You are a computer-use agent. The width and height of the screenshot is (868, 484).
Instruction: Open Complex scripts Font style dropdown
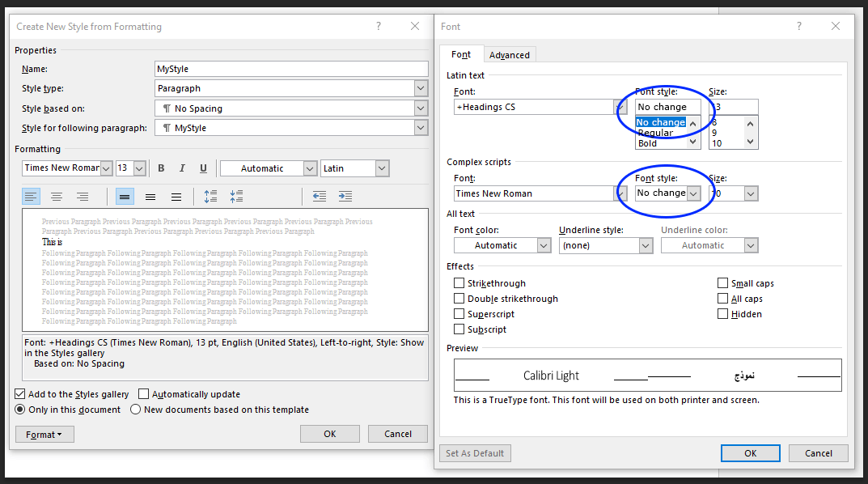pos(693,193)
